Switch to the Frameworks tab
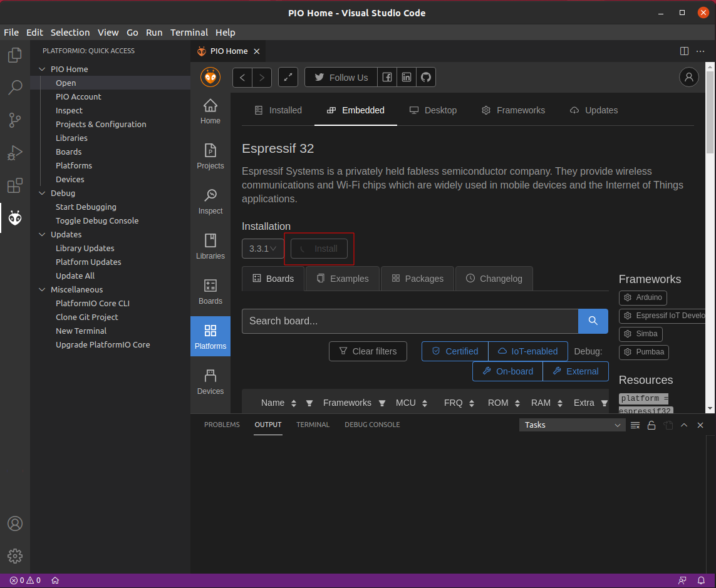The height and width of the screenshot is (588, 716). click(513, 110)
